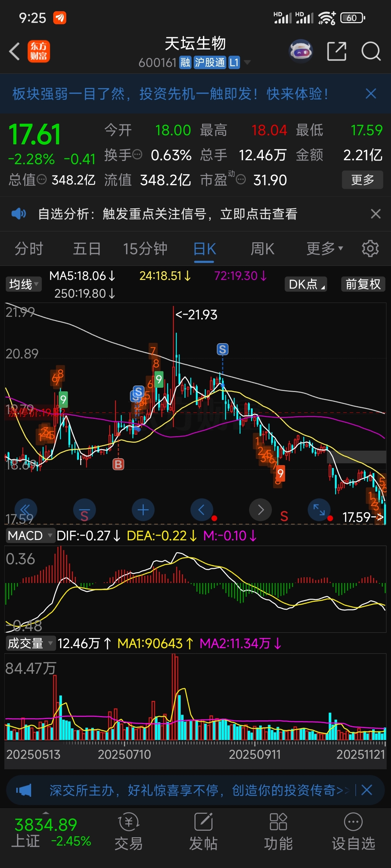Open the robot AI assistant icon
This screenshot has height=868, width=391.
pos(300,51)
